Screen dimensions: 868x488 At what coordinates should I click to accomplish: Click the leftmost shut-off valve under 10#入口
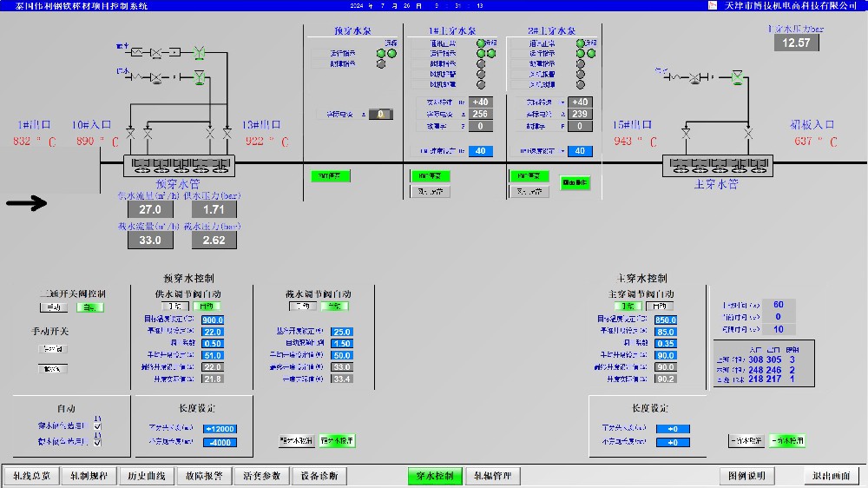pyautogui.click(x=130, y=135)
